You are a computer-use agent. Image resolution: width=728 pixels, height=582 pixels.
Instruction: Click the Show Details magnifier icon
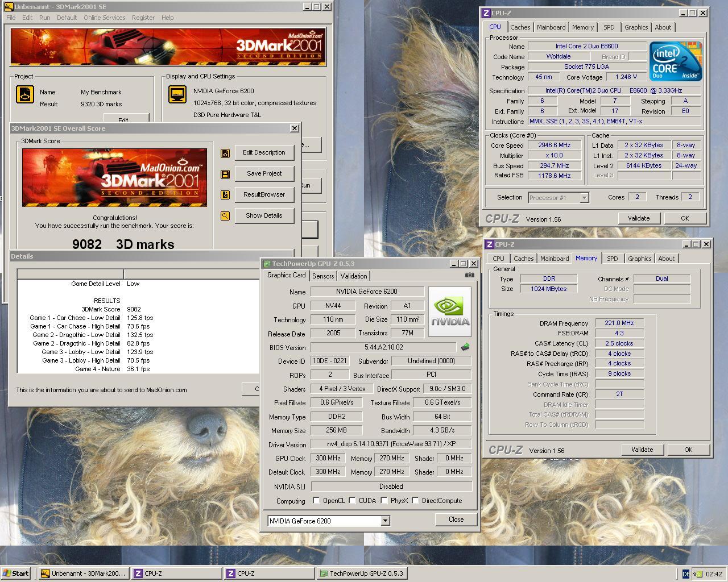coord(225,216)
